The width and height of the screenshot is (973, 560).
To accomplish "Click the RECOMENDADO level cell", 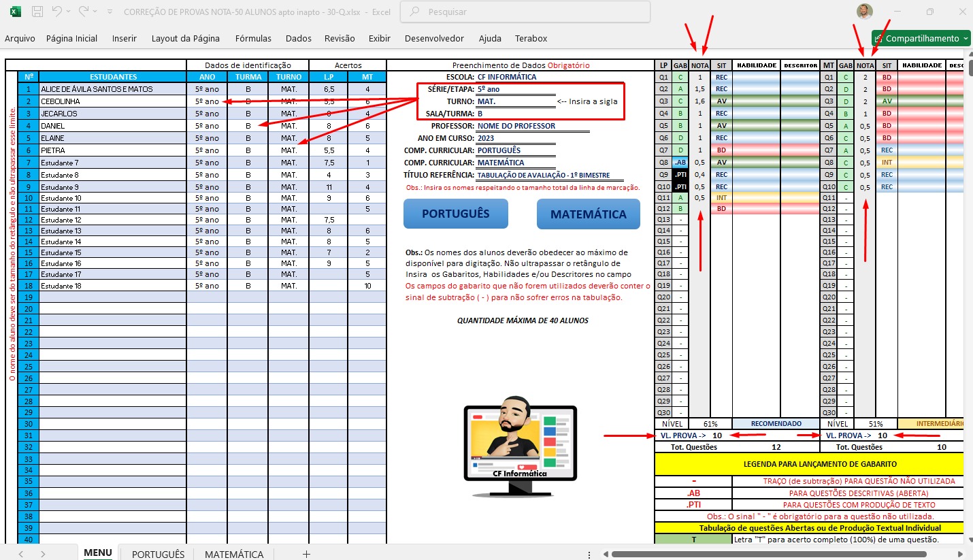I will click(776, 423).
